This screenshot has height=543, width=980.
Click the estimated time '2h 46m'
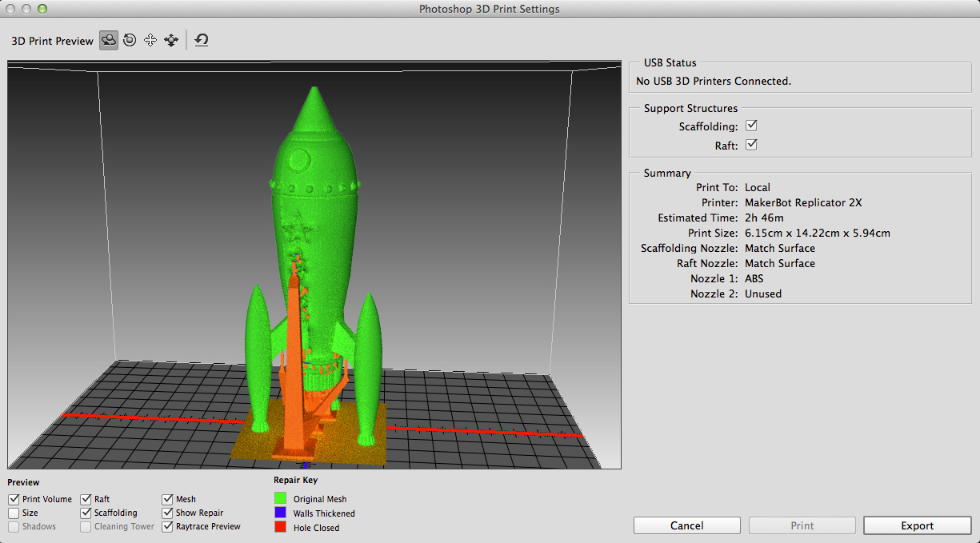pyautogui.click(x=764, y=218)
